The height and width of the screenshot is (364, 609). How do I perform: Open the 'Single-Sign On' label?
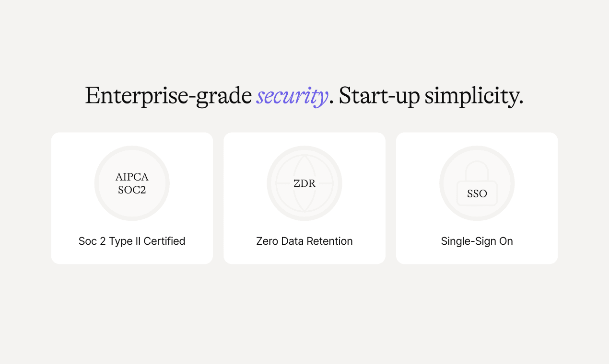pos(477,241)
